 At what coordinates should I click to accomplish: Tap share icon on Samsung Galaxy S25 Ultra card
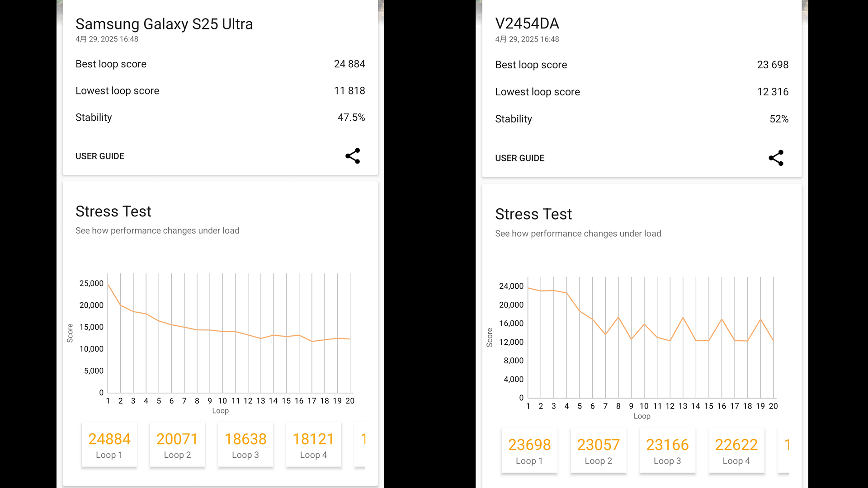pos(353,156)
